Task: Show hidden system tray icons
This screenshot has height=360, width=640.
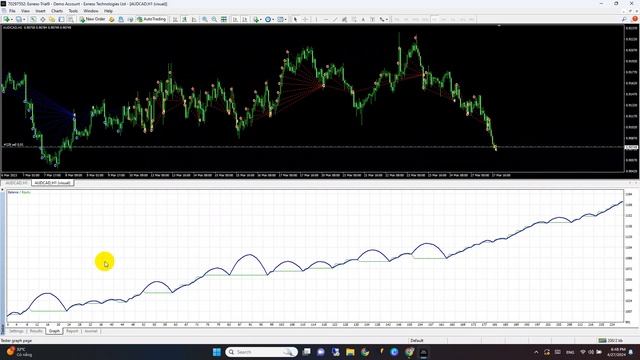Action: [x=536, y=352]
